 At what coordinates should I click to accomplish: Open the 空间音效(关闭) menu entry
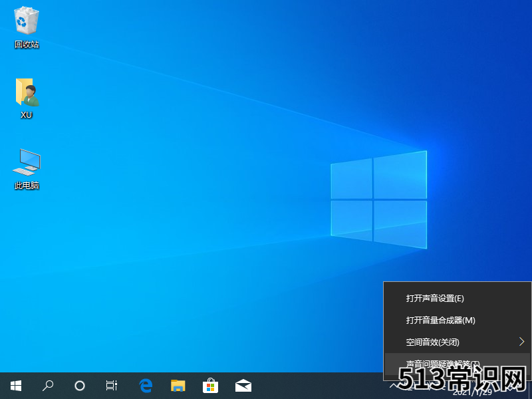pyautogui.click(x=458, y=342)
